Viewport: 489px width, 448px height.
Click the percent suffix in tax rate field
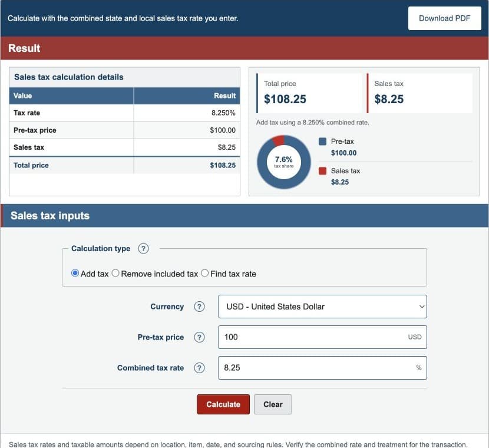click(x=419, y=368)
